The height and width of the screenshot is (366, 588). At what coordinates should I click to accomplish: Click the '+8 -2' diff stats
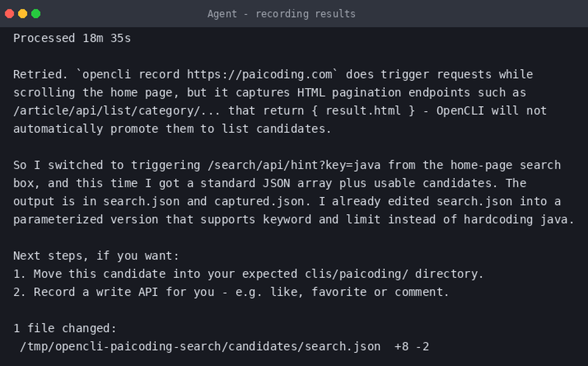click(x=412, y=347)
